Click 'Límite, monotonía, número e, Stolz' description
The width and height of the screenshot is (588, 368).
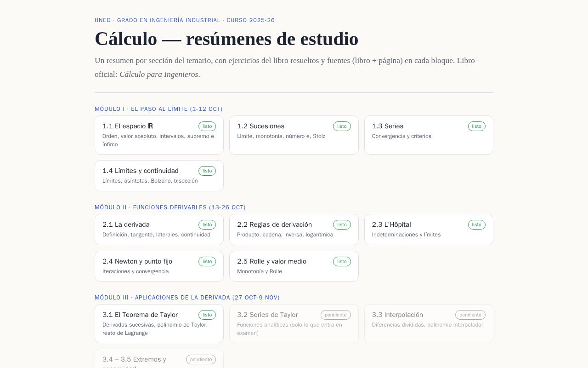(281, 136)
